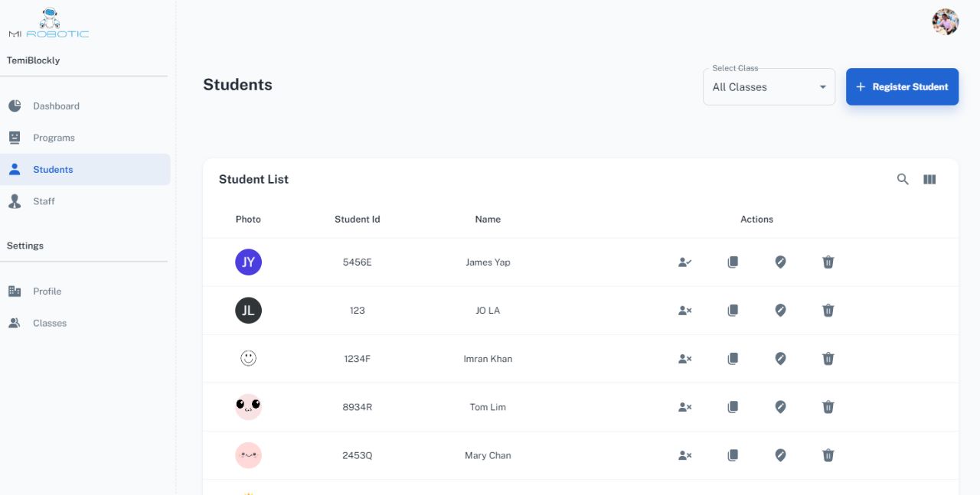Open Classes under Settings
Screen dimensions: 980x495
point(50,323)
